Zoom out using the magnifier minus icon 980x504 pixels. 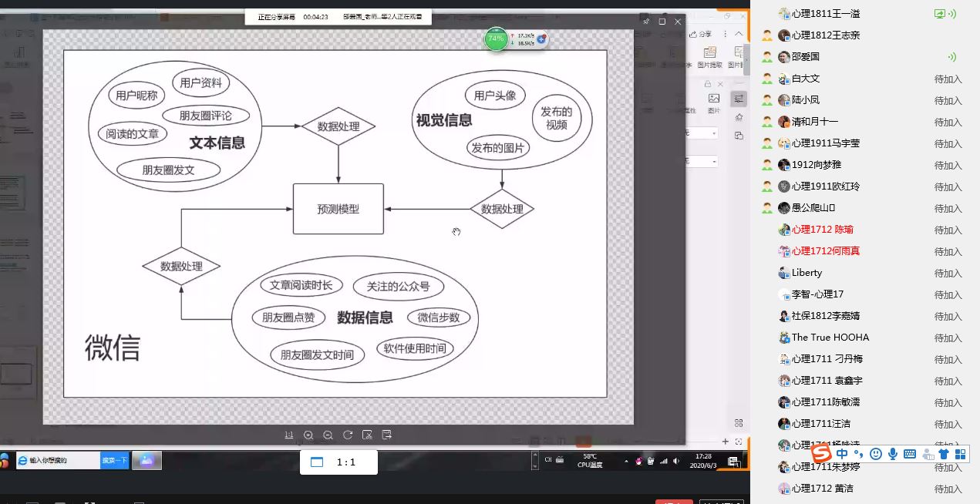(x=328, y=435)
